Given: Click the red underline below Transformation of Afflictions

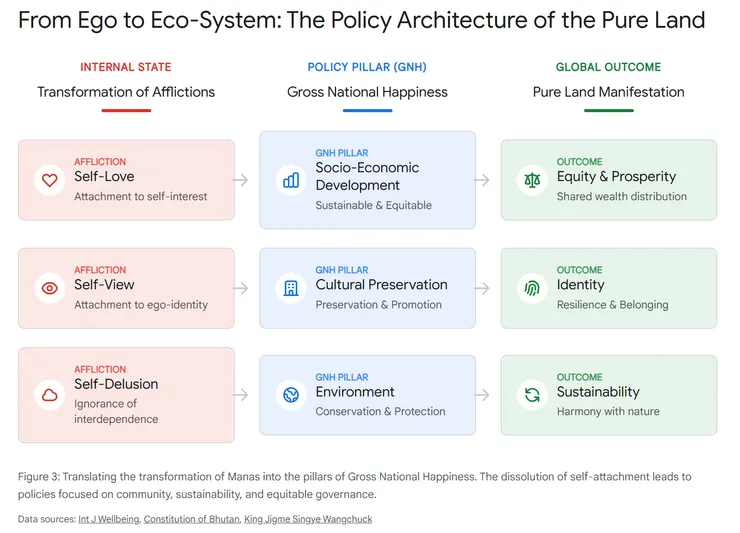Looking at the screenshot, I should (126, 110).
